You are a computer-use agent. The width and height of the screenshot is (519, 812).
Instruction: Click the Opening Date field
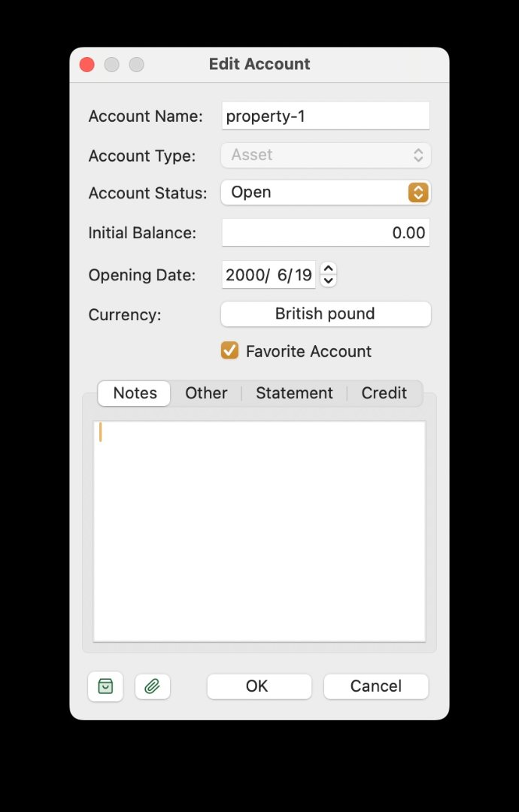point(269,275)
